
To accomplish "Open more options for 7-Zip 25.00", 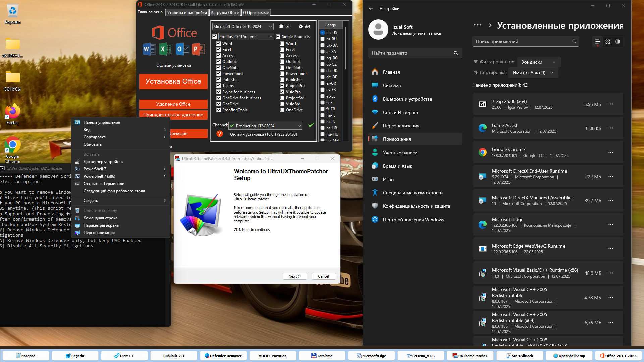I will 611,104.
